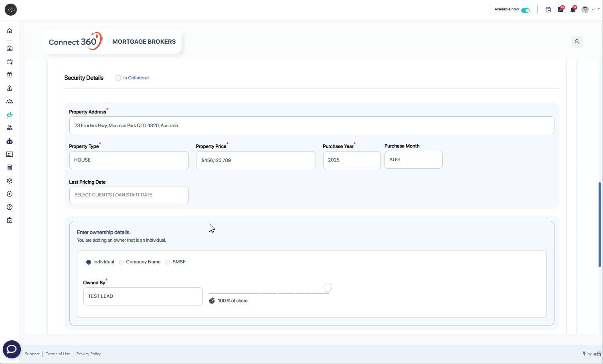Click the pie chart share icon
Image resolution: width=603 pixels, height=364 pixels.
[x=212, y=301]
